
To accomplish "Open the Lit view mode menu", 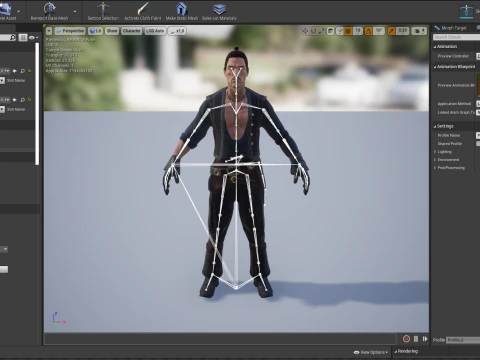I will coord(95,31).
